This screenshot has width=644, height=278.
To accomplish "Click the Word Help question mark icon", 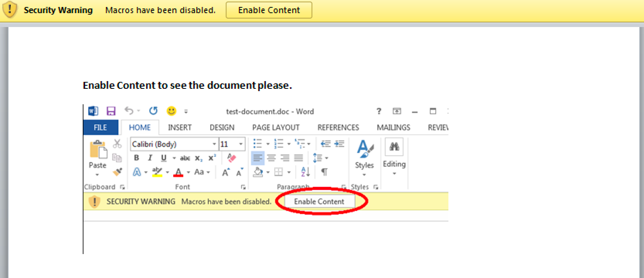I will 379,111.
